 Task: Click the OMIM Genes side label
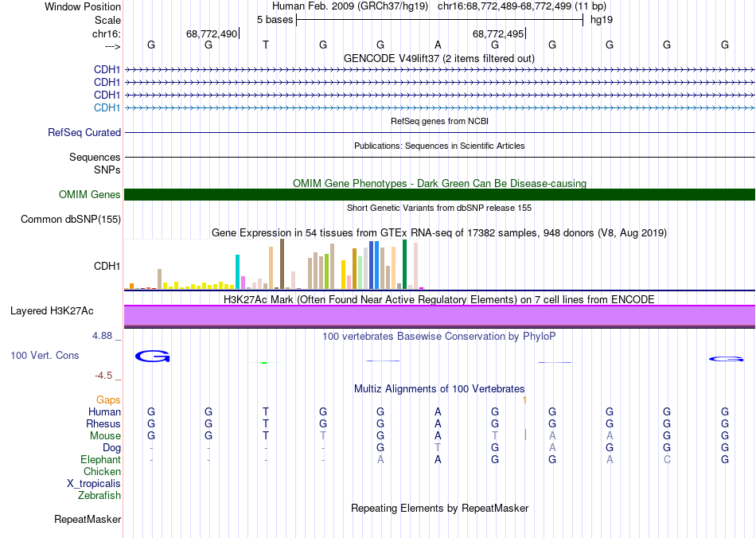click(89, 195)
